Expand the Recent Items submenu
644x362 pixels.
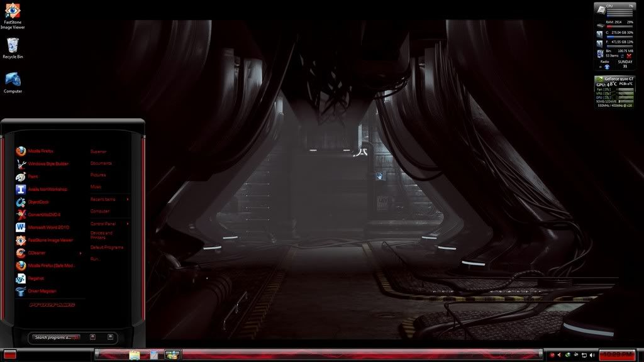[x=128, y=199]
